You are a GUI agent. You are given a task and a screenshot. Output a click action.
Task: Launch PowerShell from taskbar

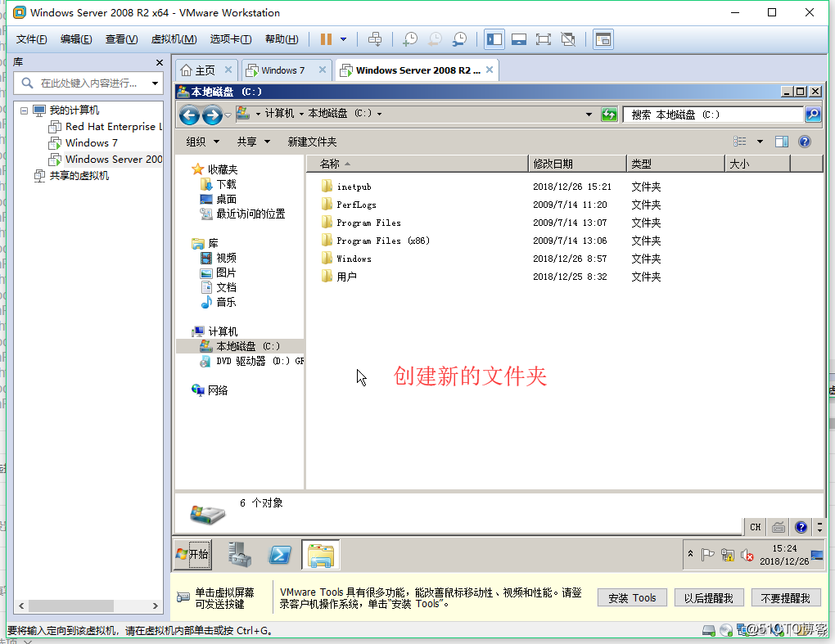(280, 554)
